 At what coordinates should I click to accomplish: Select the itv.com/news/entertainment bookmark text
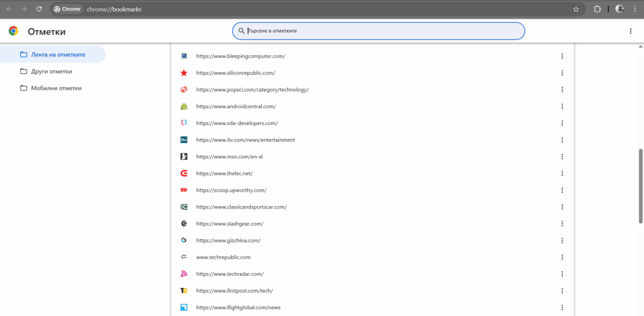pyautogui.click(x=246, y=140)
